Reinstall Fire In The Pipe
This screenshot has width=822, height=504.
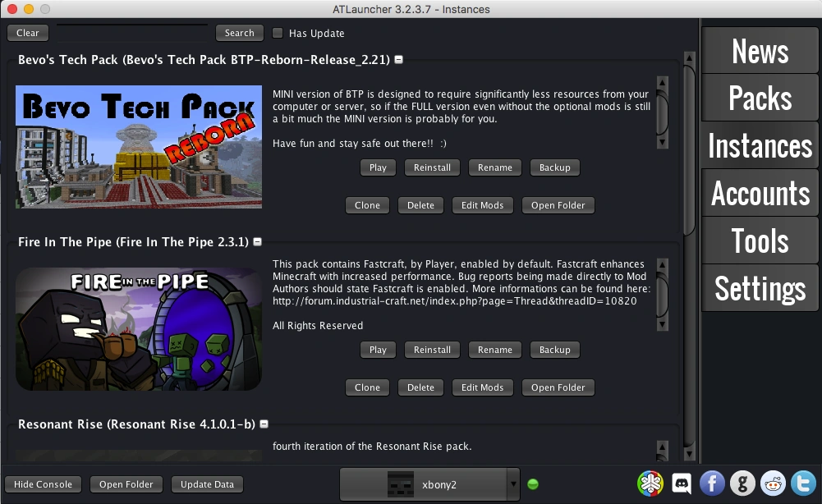pyautogui.click(x=432, y=350)
